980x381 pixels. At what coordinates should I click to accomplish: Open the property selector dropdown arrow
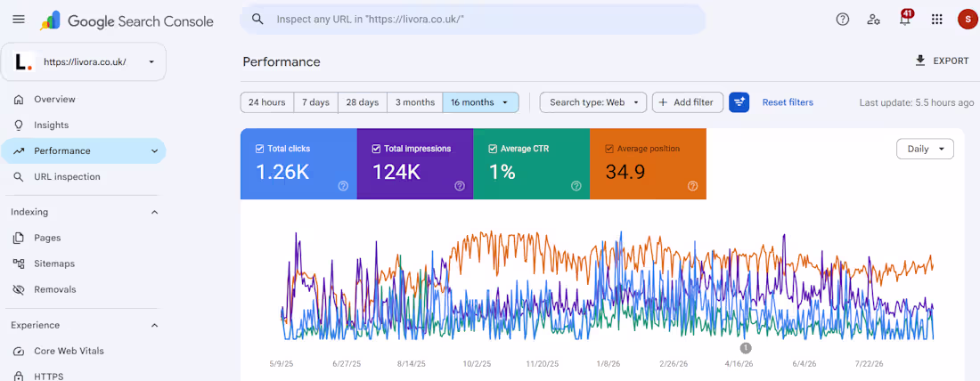point(151,61)
